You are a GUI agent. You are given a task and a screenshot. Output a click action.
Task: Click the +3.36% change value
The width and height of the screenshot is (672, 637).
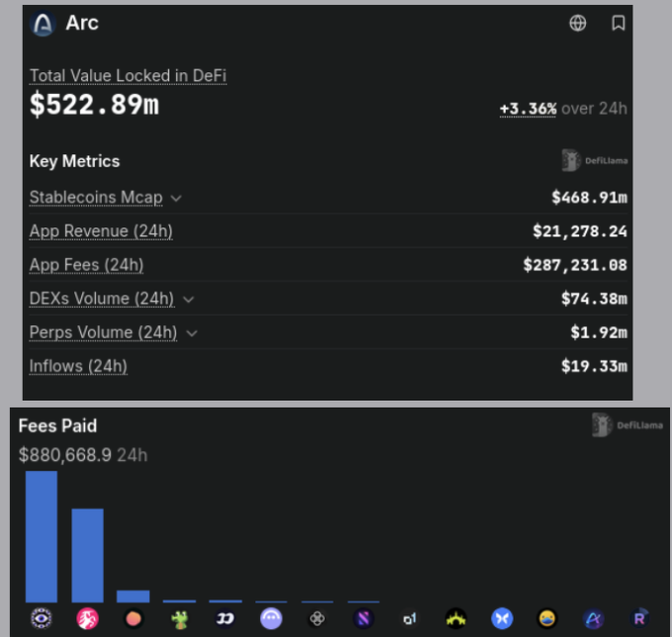pyautogui.click(x=528, y=109)
